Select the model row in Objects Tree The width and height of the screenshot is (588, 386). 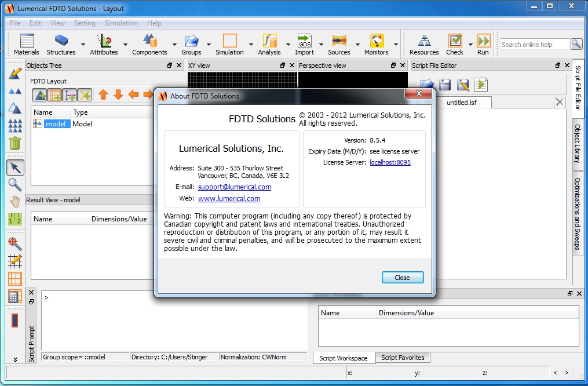point(93,124)
